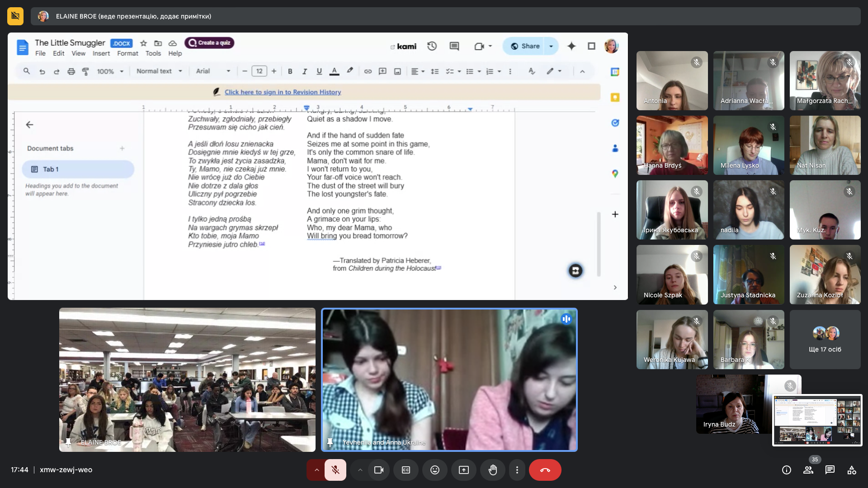This screenshot has width=868, height=488.
Task: Open version history clock icon
Action: (x=432, y=46)
